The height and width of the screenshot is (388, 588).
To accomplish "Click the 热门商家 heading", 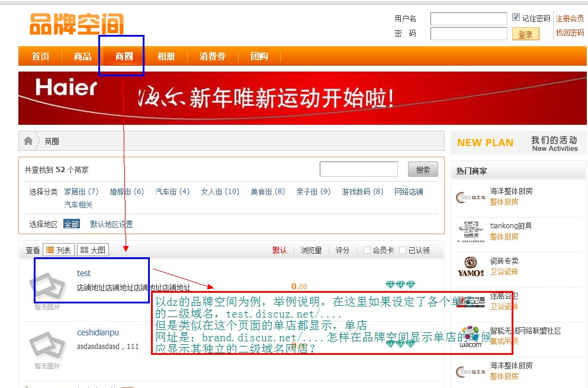I will [471, 171].
